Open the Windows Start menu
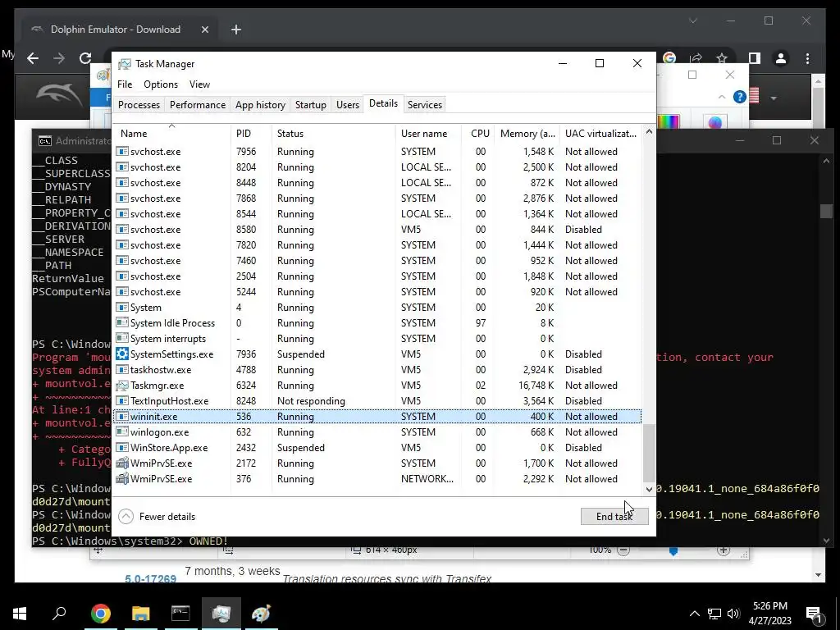Viewport: 840px width, 630px height. pos(20,614)
